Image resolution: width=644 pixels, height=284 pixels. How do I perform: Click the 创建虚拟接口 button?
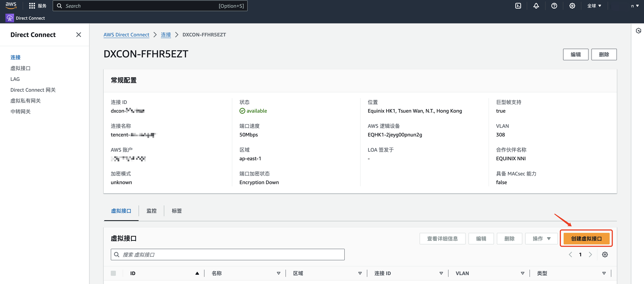pyautogui.click(x=586, y=239)
